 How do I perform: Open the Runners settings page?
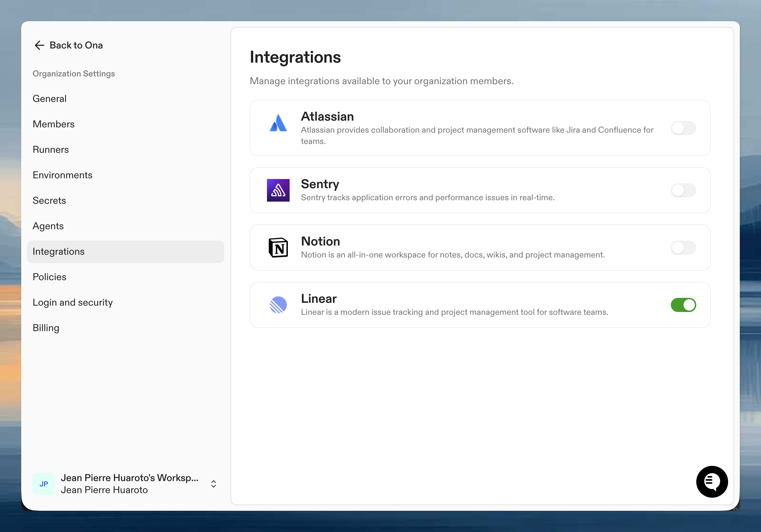(x=51, y=150)
